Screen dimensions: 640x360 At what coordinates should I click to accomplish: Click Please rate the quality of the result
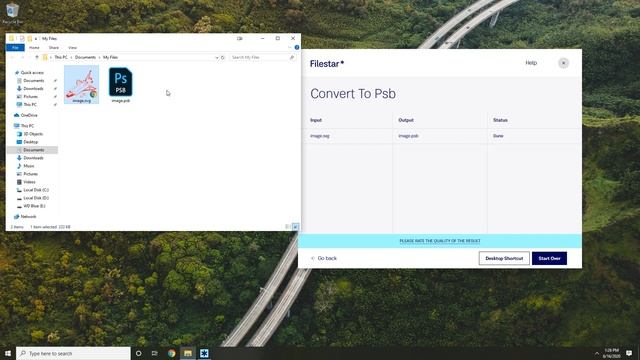click(440, 241)
